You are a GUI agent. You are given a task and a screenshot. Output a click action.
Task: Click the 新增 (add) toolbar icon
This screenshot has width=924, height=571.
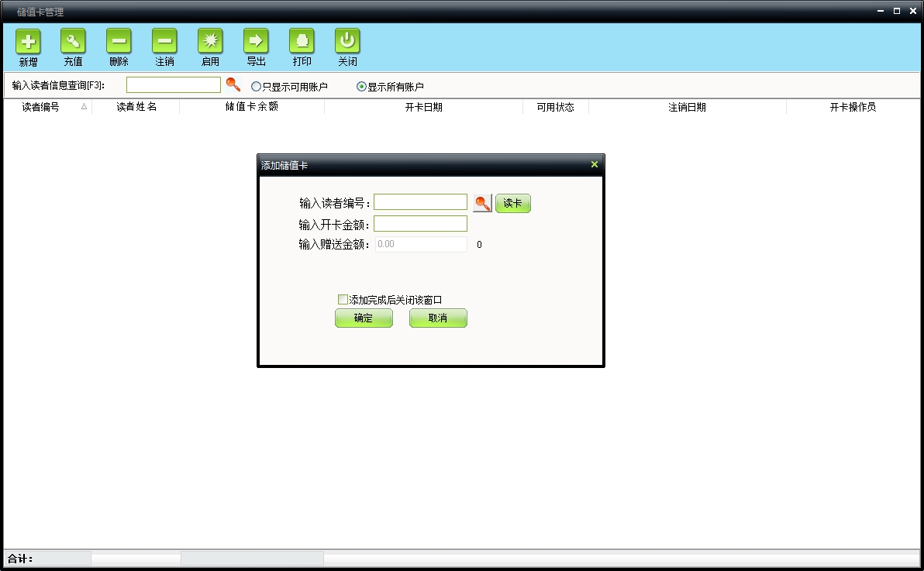tap(28, 41)
